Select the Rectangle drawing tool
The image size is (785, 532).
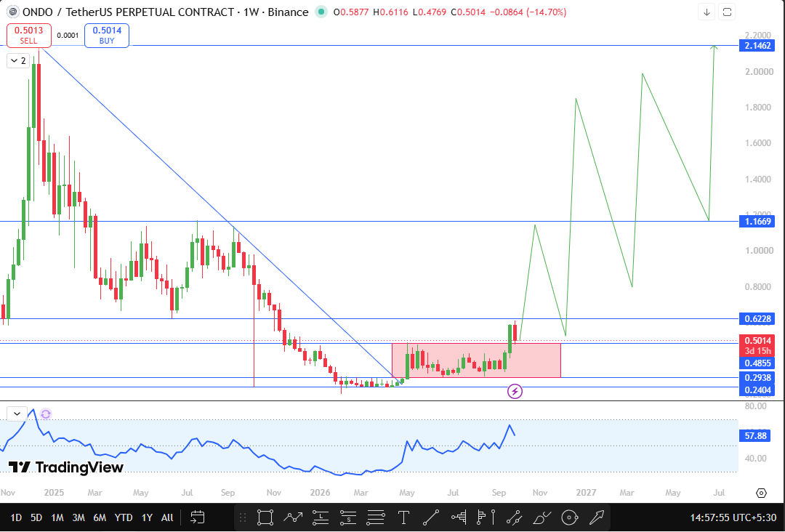pyautogui.click(x=265, y=517)
